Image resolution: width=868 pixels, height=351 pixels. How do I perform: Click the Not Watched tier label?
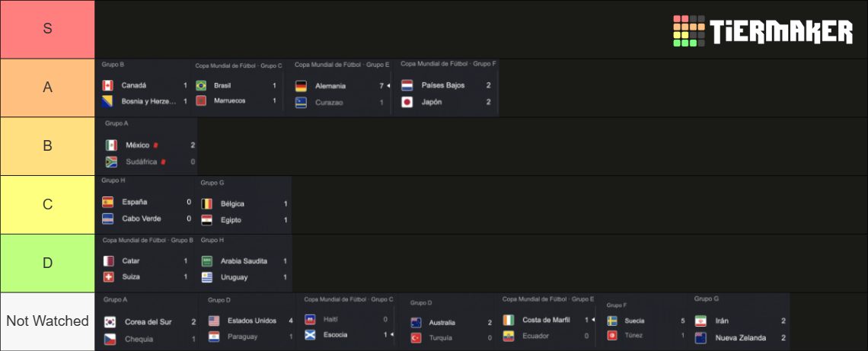pyautogui.click(x=48, y=321)
